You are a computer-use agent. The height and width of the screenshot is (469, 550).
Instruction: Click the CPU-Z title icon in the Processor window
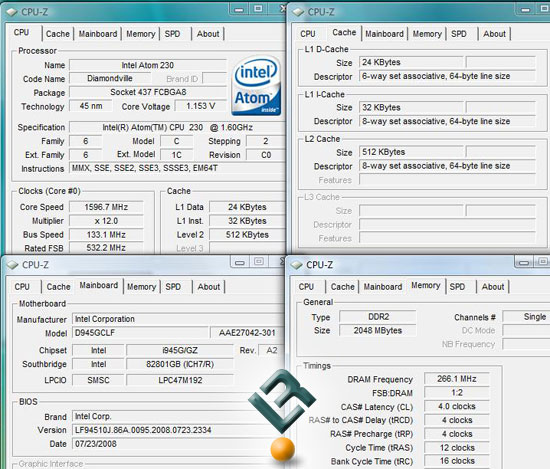12,12
